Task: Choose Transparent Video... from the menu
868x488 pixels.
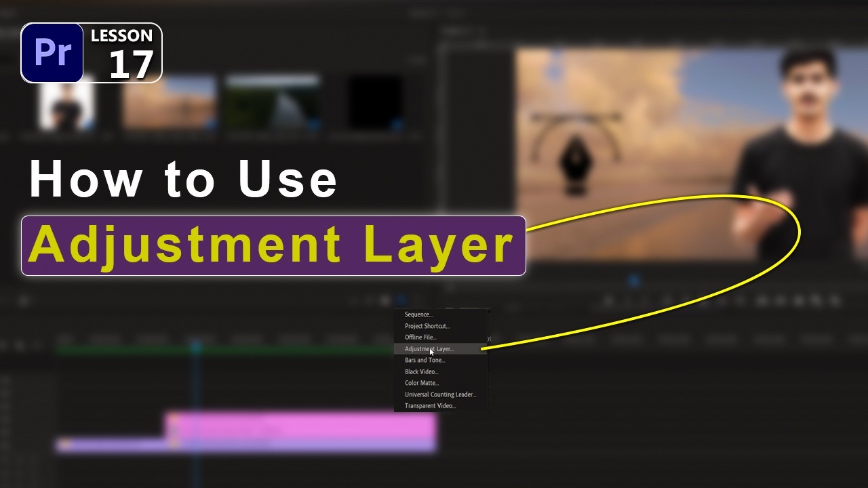Action: point(440,406)
